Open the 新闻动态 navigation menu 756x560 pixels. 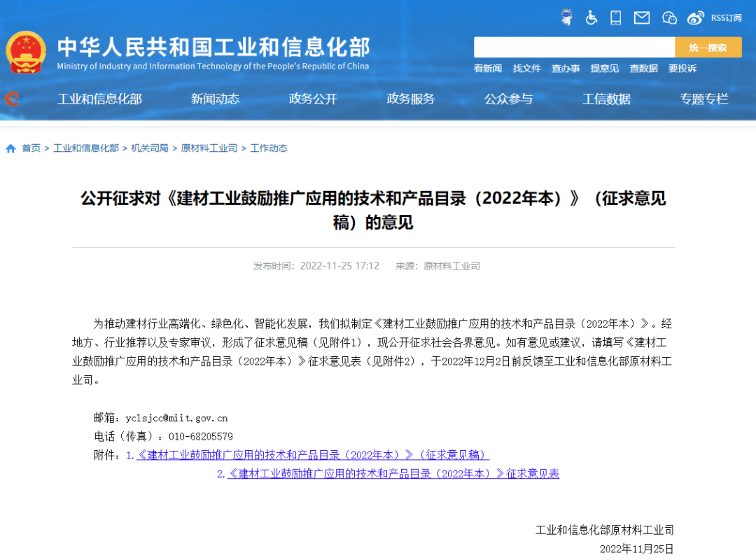tap(215, 99)
